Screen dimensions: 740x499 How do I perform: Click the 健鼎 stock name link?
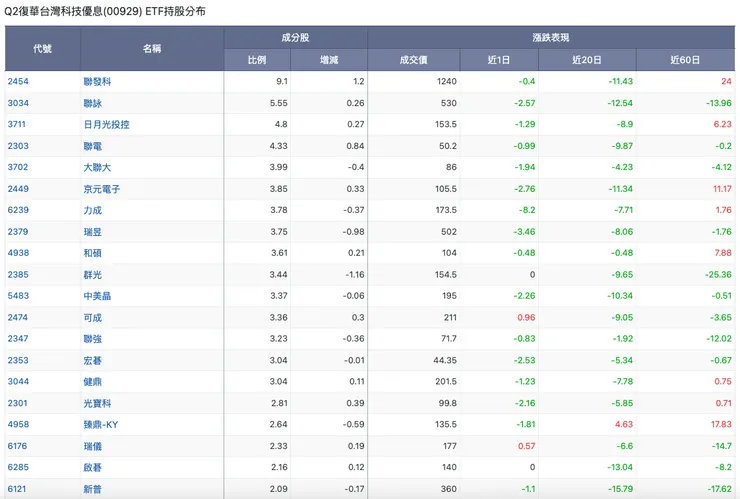[x=92, y=381]
